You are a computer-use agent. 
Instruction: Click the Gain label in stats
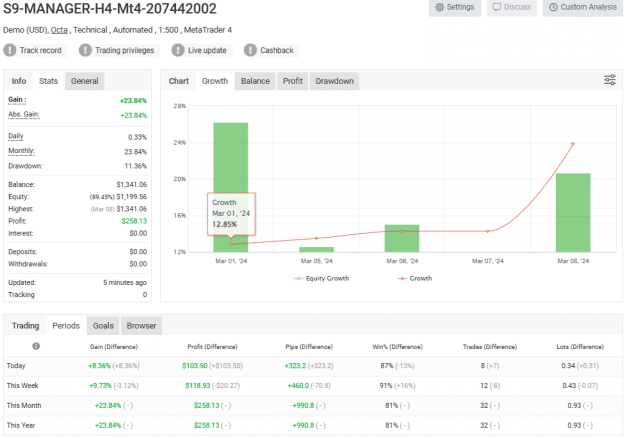click(x=17, y=100)
